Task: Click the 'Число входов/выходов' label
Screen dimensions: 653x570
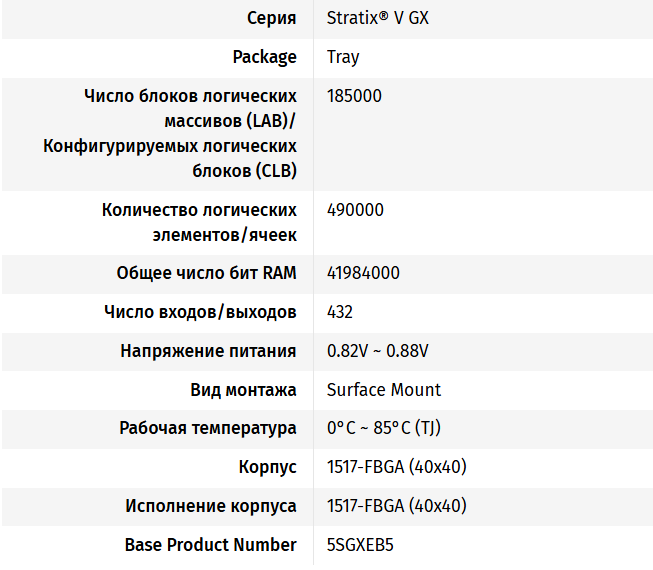Action: pos(200,312)
